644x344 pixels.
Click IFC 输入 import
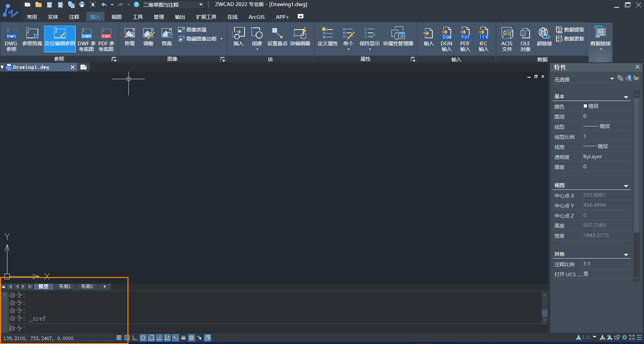483,39
